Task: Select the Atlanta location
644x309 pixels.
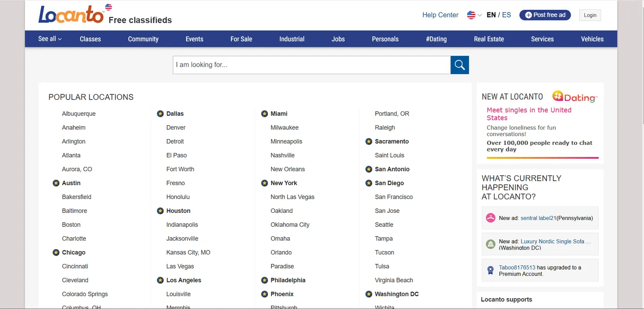Action: point(71,155)
